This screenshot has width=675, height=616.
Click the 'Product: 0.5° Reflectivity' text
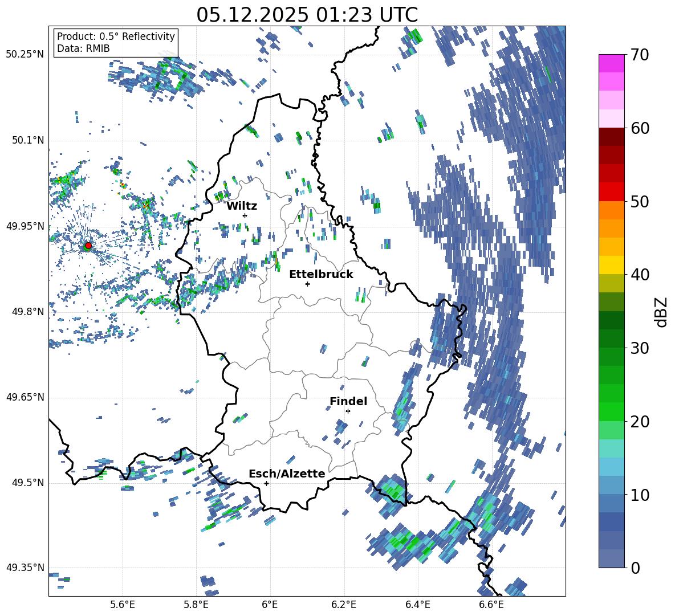[x=116, y=36]
